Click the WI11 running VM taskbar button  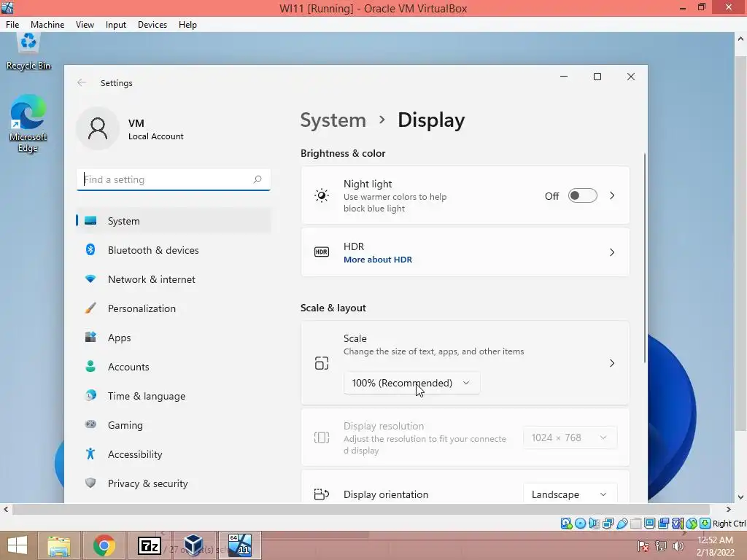coord(239,545)
